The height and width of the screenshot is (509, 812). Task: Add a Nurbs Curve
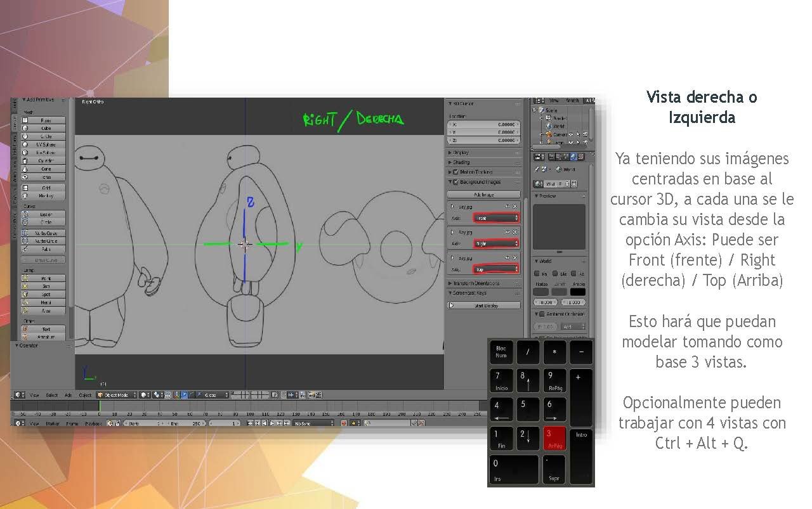(x=43, y=233)
